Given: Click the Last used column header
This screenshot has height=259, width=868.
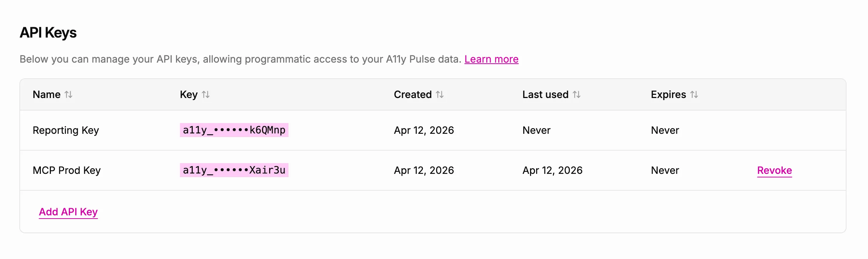Looking at the screenshot, I should point(545,94).
